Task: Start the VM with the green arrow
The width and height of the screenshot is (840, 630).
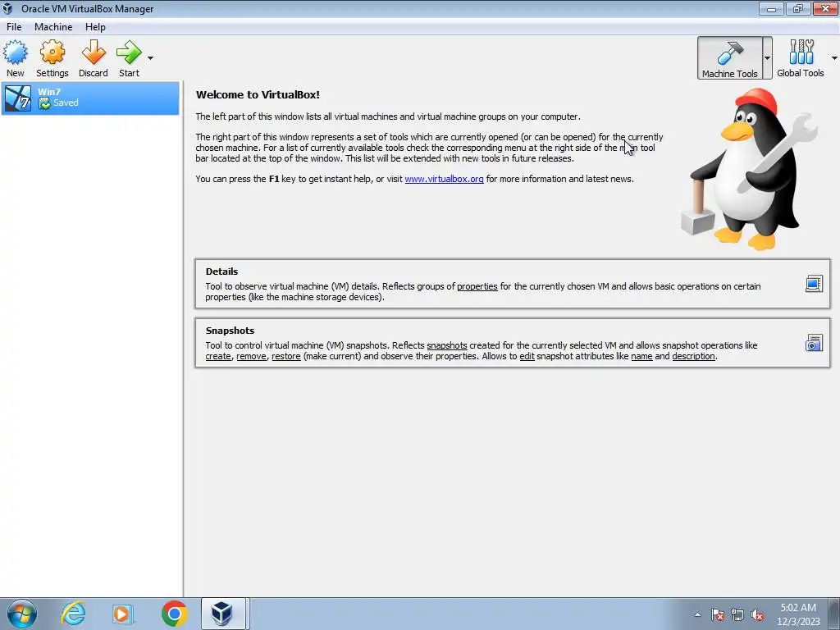Action: coord(129,52)
